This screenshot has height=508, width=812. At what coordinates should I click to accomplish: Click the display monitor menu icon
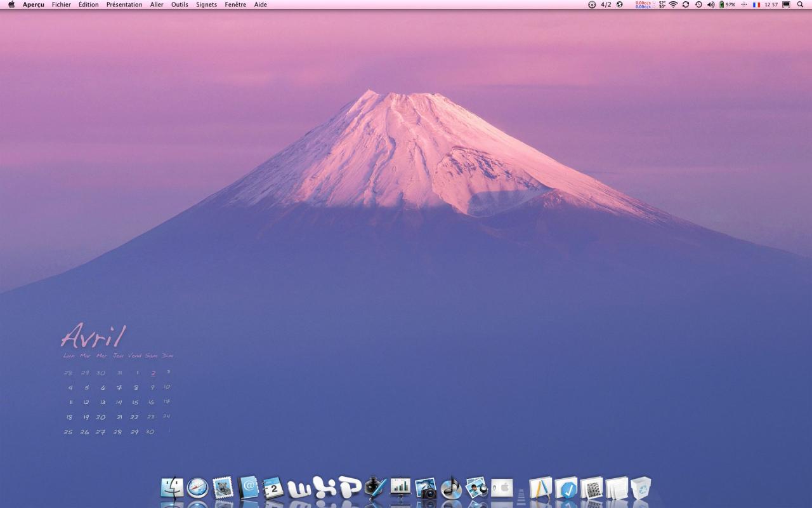[787, 4]
